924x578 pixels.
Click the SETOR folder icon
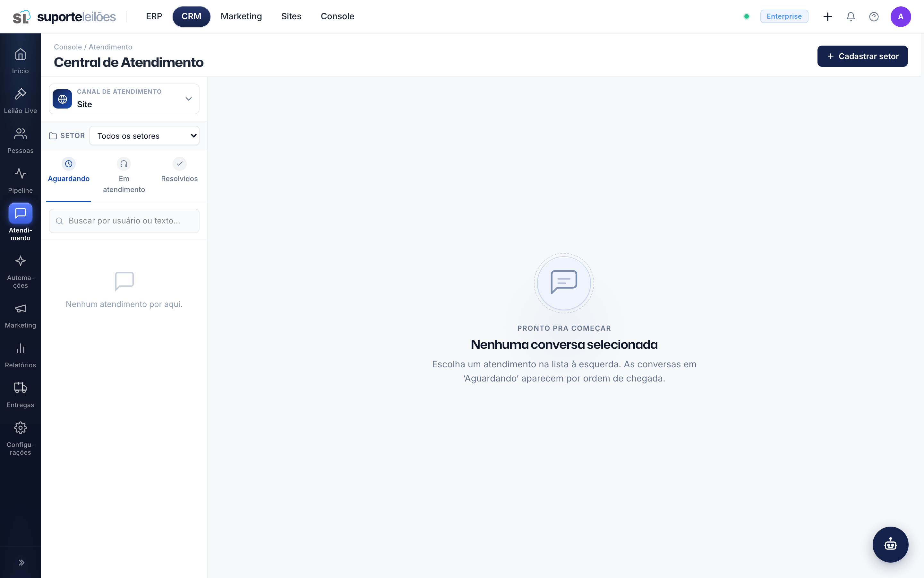coord(53,136)
